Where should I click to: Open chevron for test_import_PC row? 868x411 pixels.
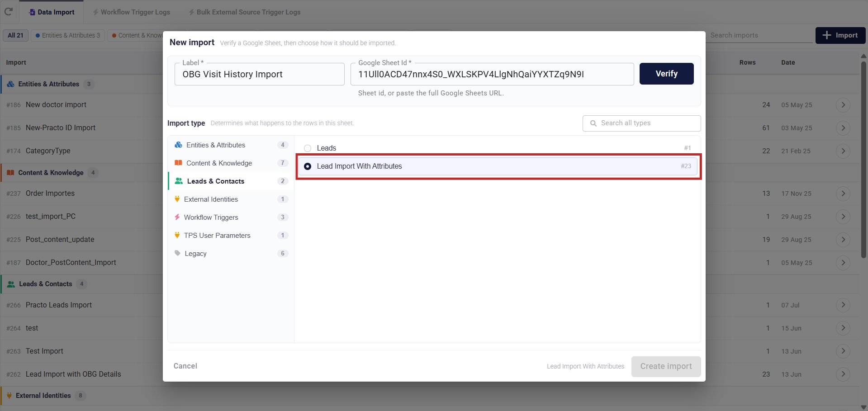click(843, 217)
